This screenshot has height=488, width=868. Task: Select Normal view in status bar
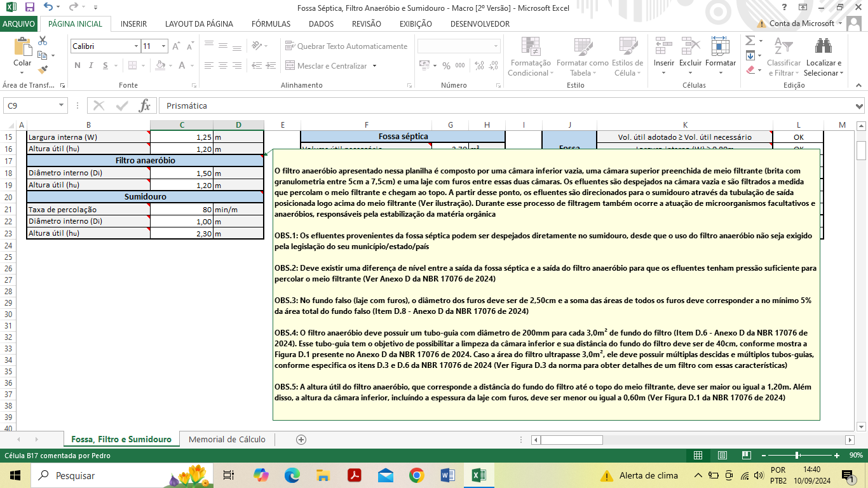pos(698,456)
